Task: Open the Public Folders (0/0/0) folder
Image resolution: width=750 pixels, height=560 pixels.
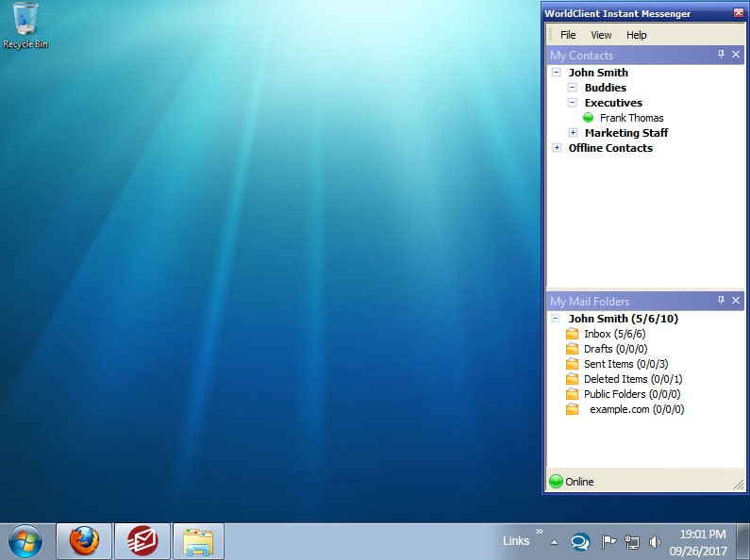Action: (632, 394)
